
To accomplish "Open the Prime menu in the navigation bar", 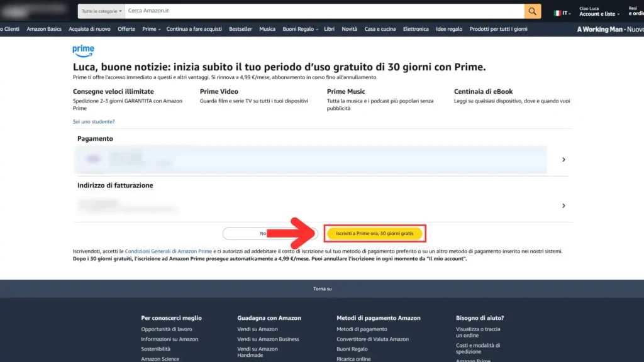I will tap(151, 29).
